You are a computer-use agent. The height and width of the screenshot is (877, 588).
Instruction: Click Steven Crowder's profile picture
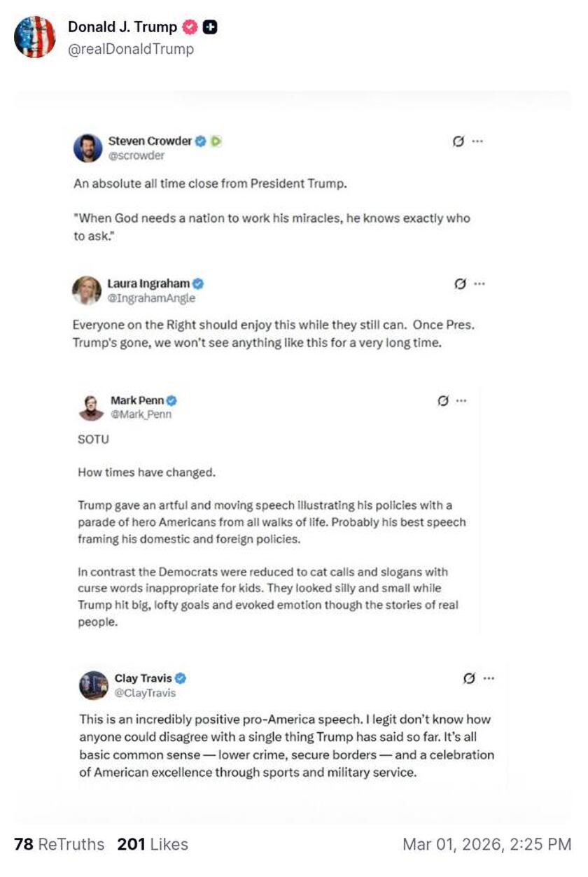click(x=87, y=148)
